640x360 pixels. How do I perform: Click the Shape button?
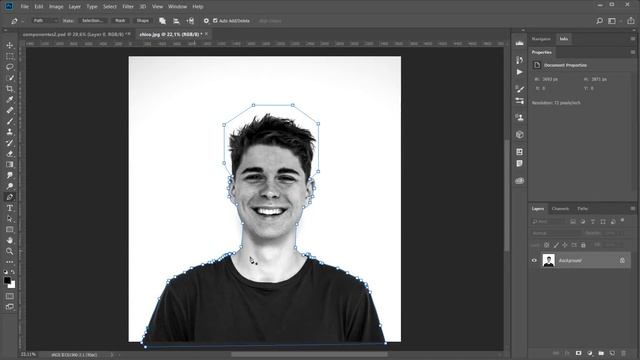click(142, 20)
